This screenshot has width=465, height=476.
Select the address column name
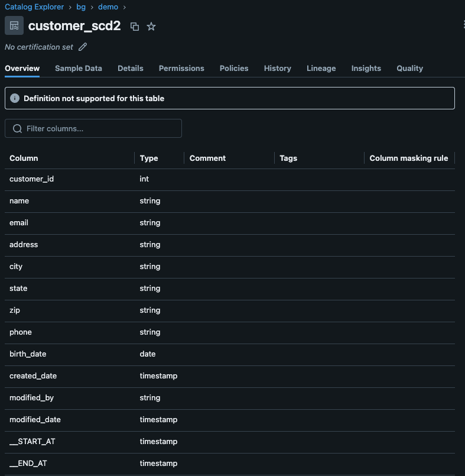[24, 245]
